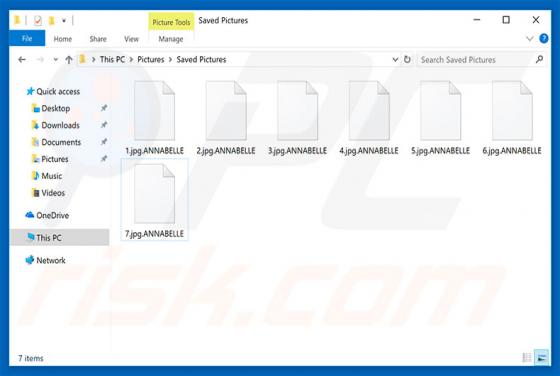560x376 pixels.
Task: Refresh the Saved Pictures folder
Action: [407, 59]
